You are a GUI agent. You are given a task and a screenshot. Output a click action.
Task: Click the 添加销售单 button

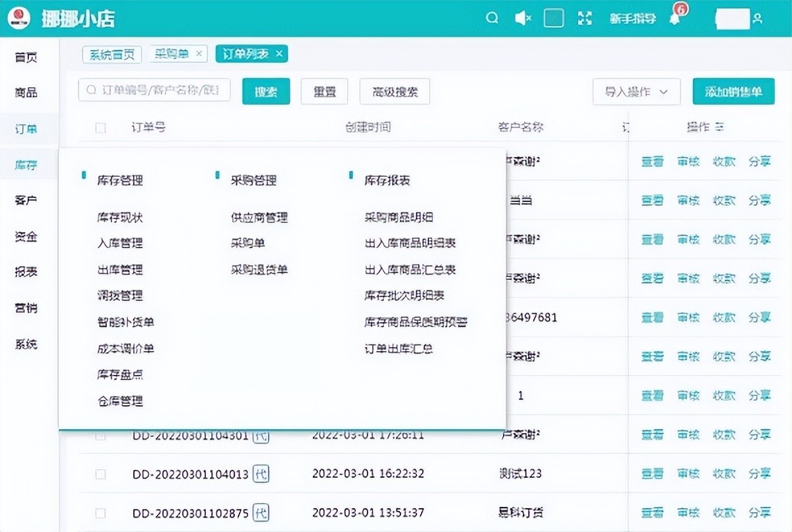pos(733,92)
